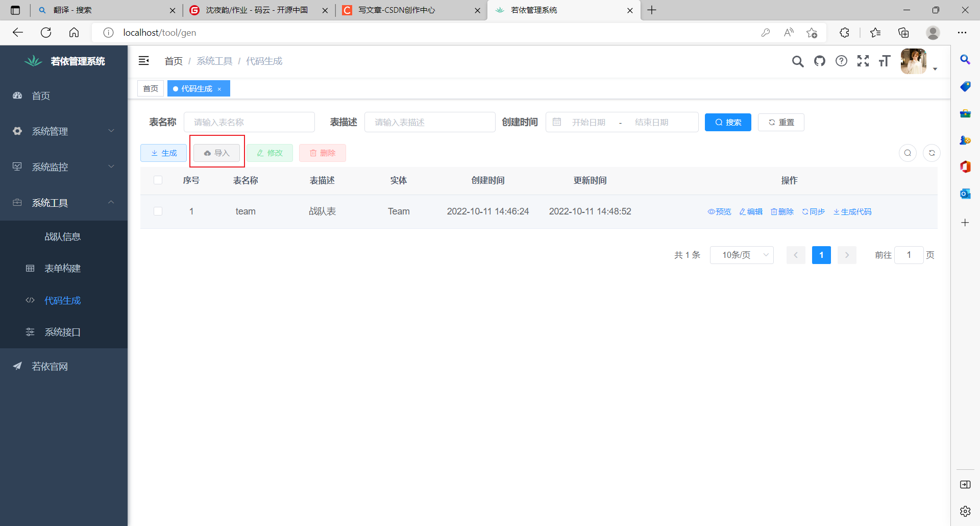Go back using browser back arrow
This screenshot has width=980, height=526.
coord(18,33)
